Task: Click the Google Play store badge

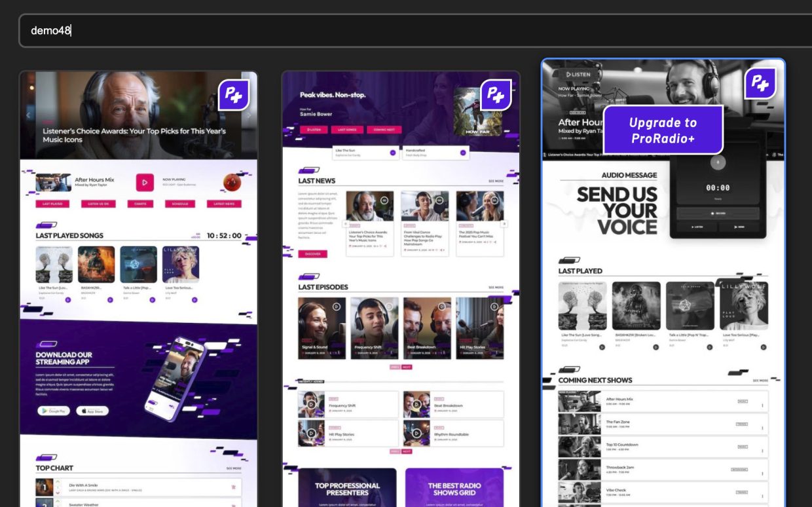Action: pyautogui.click(x=54, y=411)
